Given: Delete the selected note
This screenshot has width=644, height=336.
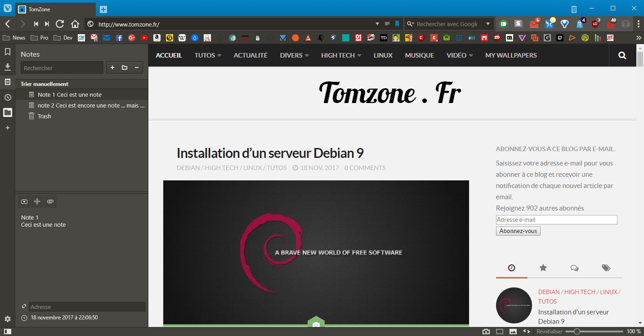Looking at the screenshot, I should (137, 68).
